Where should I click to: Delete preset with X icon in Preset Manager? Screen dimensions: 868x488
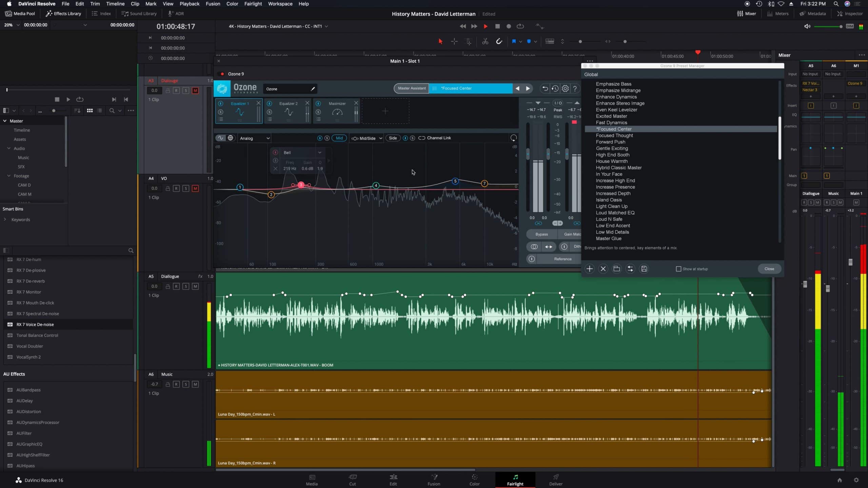(x=603, y=269)
